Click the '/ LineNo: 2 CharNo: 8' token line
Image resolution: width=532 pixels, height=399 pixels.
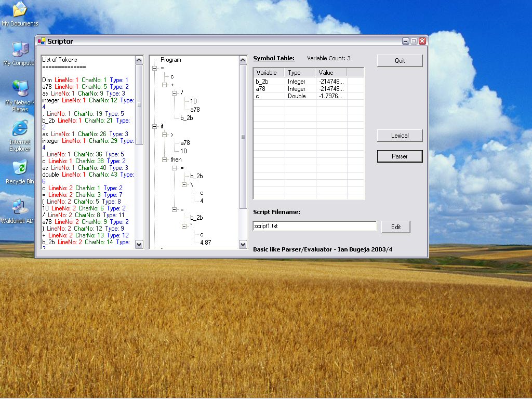pos(84,215)
